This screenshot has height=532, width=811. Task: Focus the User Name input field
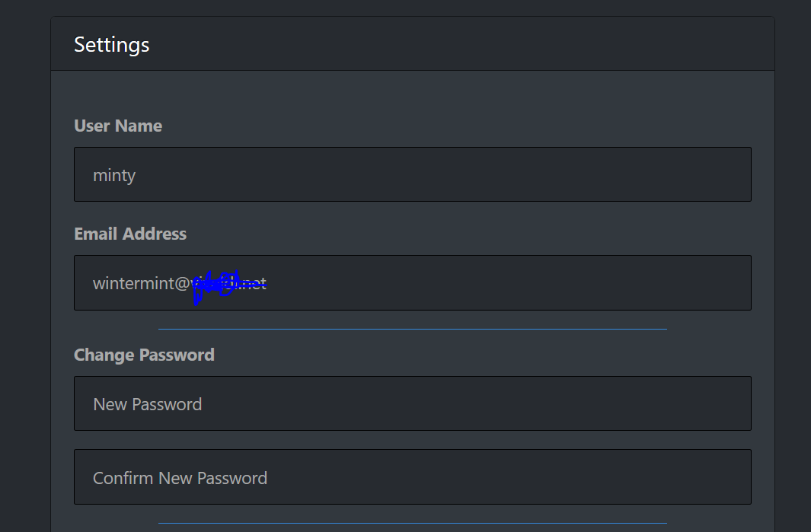click(x=412, y=174)
